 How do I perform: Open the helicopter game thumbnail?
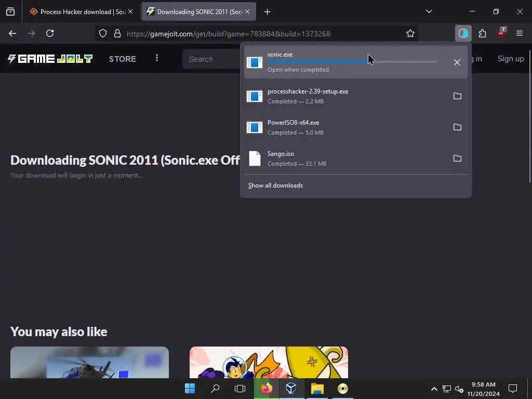click(x=89, y=362)
